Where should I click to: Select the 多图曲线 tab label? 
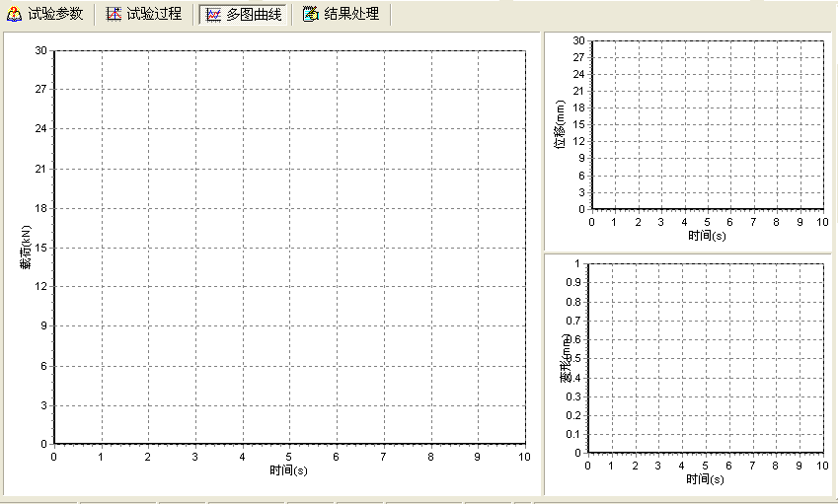254,15
